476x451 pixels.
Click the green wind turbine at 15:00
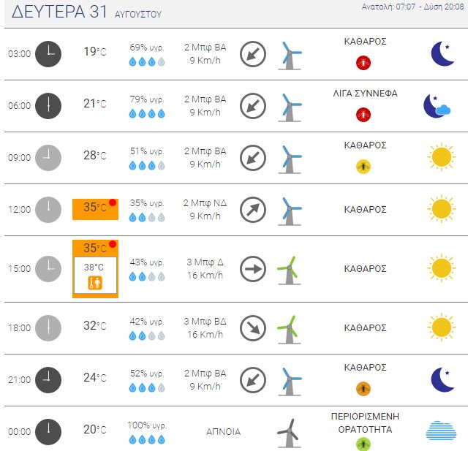pos(290,270)
